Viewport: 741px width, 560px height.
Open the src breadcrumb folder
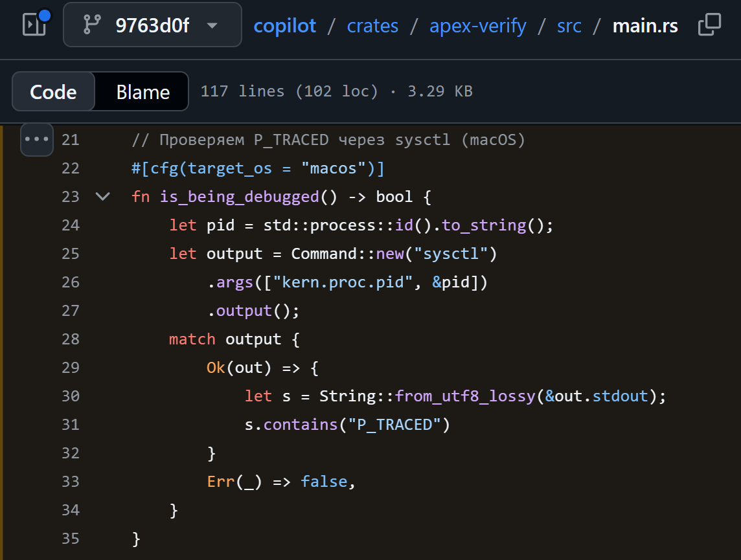pos(569,26)
